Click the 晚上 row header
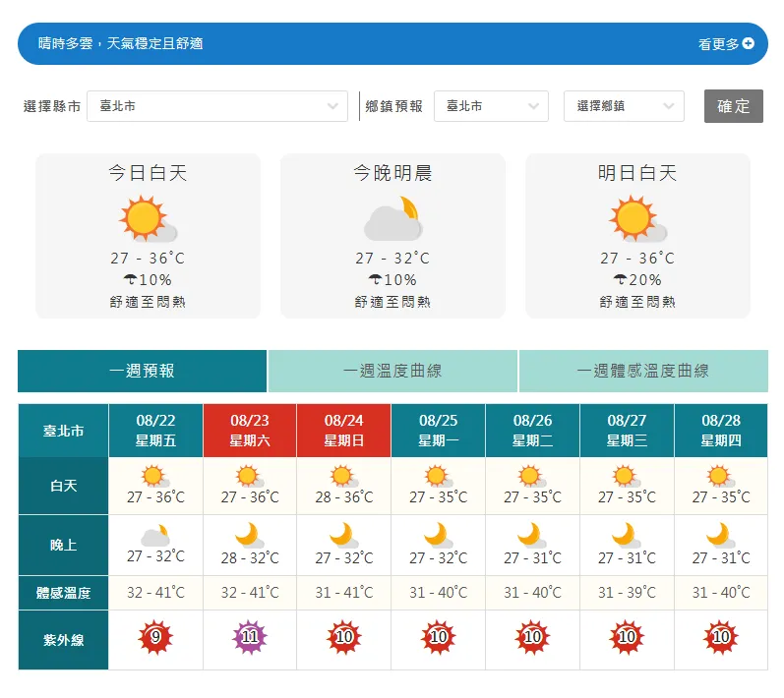 [x=64, y=545]
